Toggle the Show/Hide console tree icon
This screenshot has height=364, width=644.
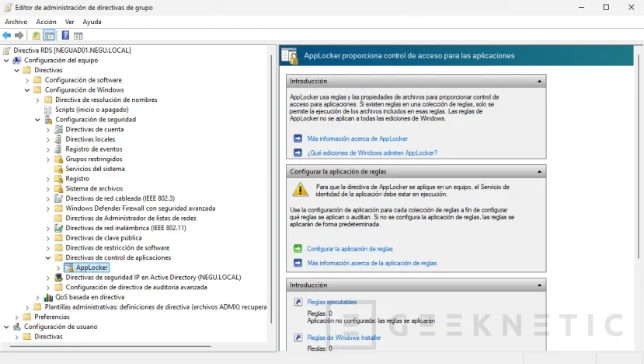(x=49, y=35)
